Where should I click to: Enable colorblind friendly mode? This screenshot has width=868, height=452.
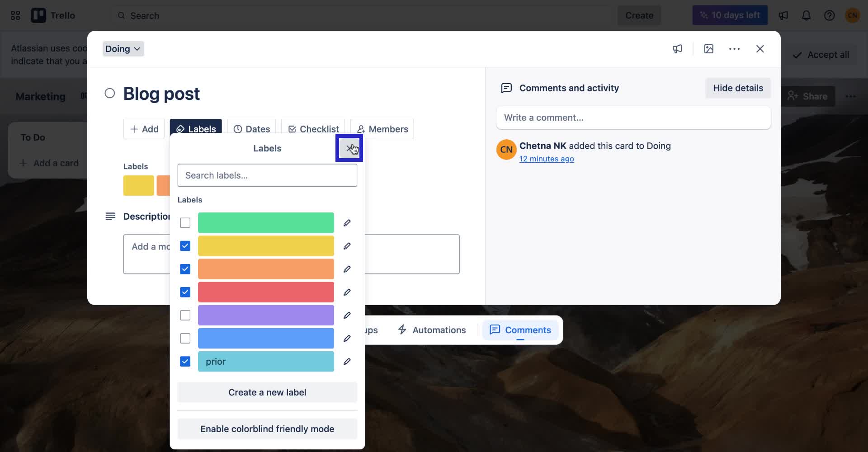pyautogui.click(x=267, y=428)
